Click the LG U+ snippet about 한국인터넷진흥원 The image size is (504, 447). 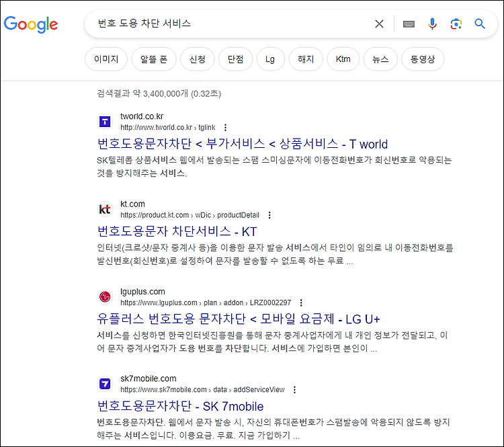[272, 342]
